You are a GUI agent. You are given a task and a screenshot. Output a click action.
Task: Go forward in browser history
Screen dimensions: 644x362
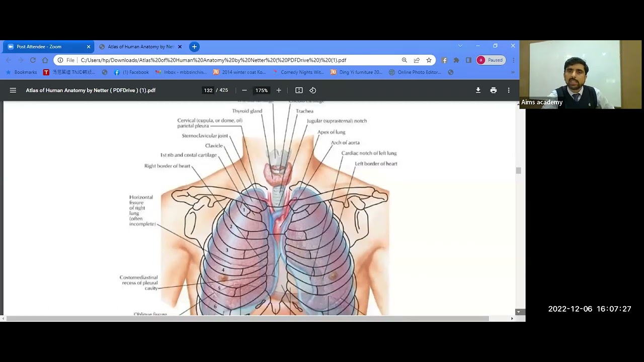[x=21, y=60]
